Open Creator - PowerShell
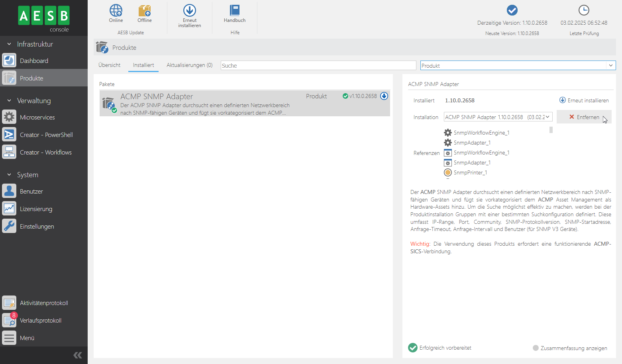This screenshot has width=622, height=364. click(46, 135)
